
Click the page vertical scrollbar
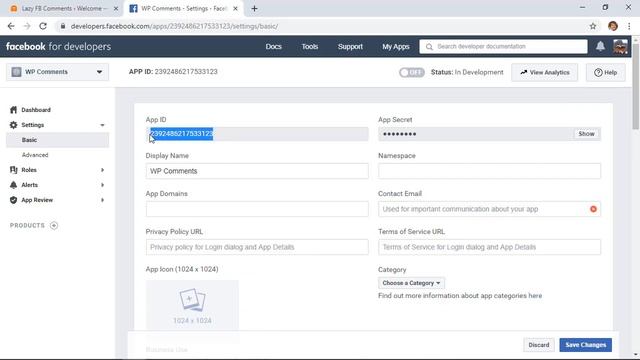pos(636,86)
